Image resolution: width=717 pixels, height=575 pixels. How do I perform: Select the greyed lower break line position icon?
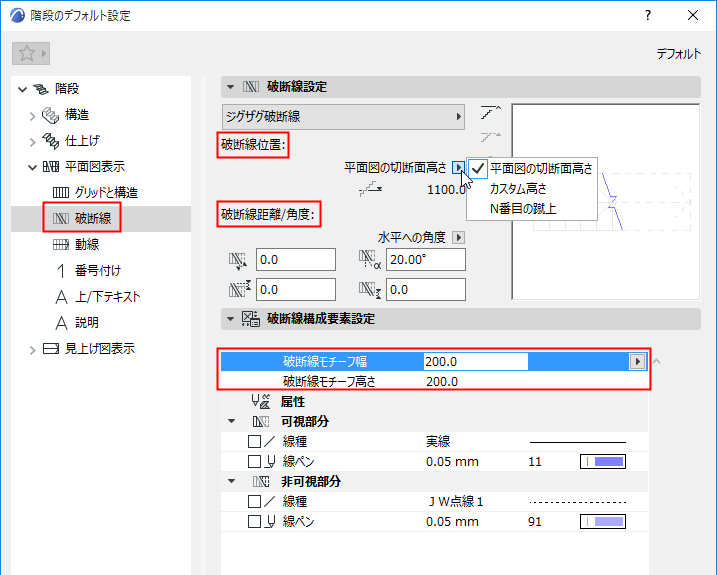pos(491,137)
